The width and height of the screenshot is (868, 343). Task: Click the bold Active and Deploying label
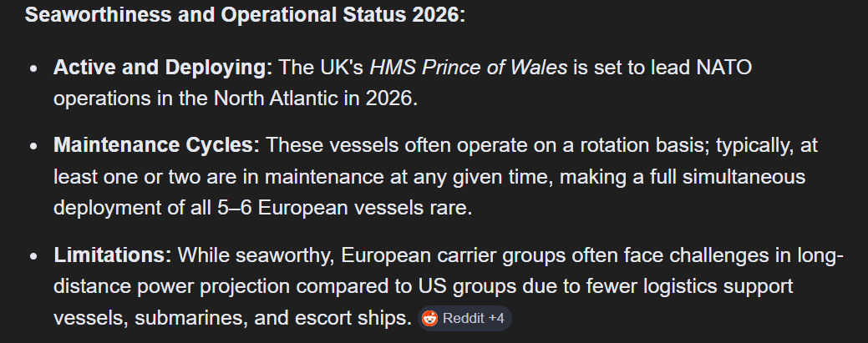pyautogui.click(x=163, y=68)
